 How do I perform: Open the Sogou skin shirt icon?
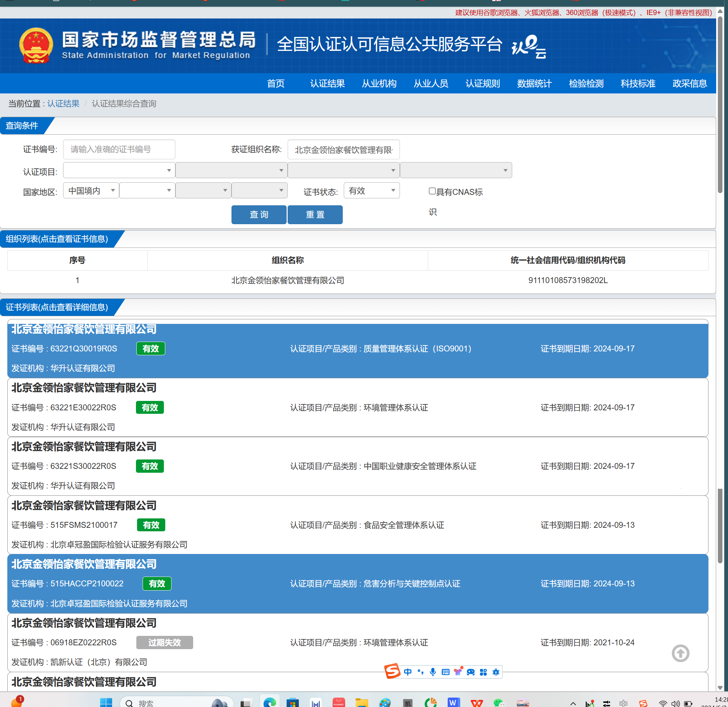coord(458,671)
